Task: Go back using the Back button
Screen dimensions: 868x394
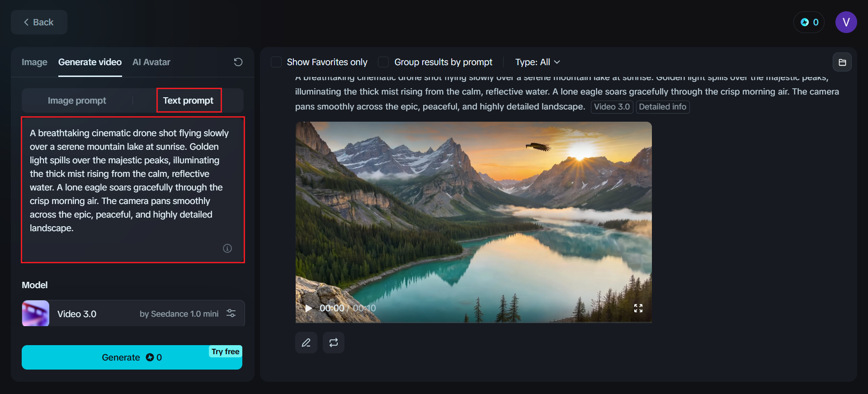Action: tap(39, 22)
